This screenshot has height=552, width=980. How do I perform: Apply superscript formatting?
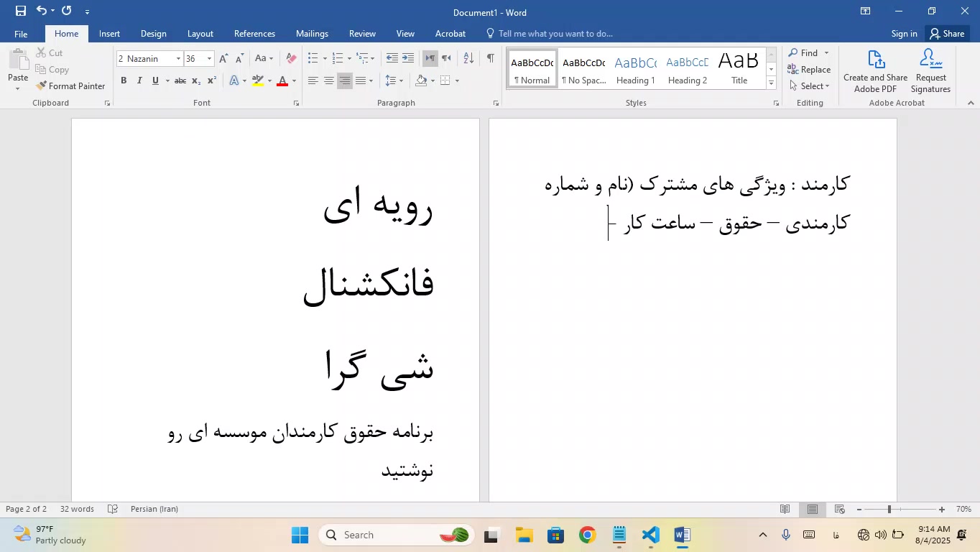click(x=212, y=80)
